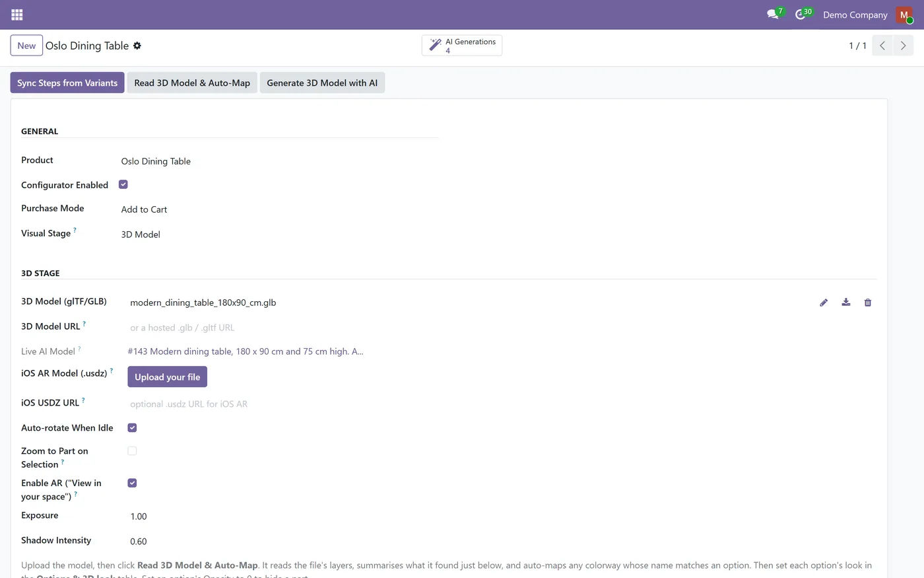Click the Exposure value field
Image resolution: width=924 pixels, height=578 pixels.
(x=502, y=517)
